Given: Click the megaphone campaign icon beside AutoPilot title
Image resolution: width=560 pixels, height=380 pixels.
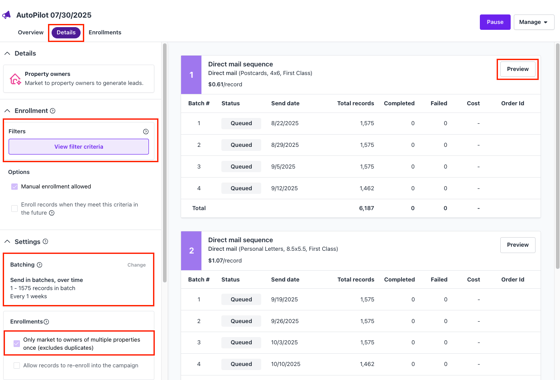Looking at the screenshot, I should click(6, 15).
